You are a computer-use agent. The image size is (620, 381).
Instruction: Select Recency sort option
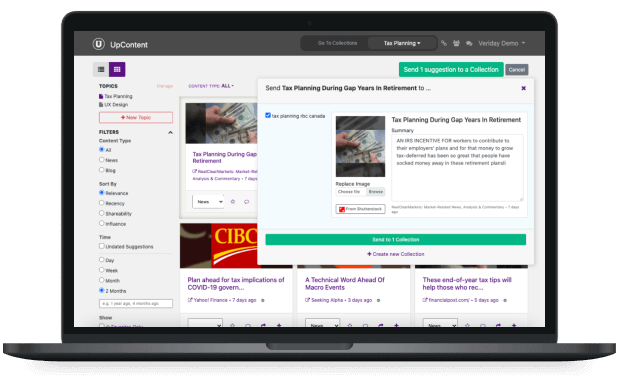coord(102,203)
